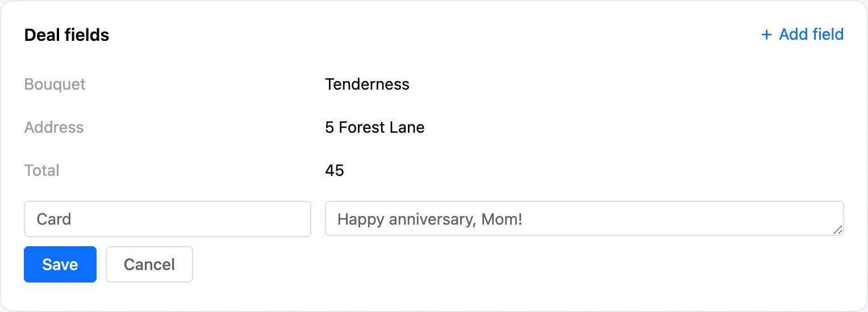The image size is (868, 312).
Task: Save the new Card field
Action: pyautogui.click(x=60, y=264)
